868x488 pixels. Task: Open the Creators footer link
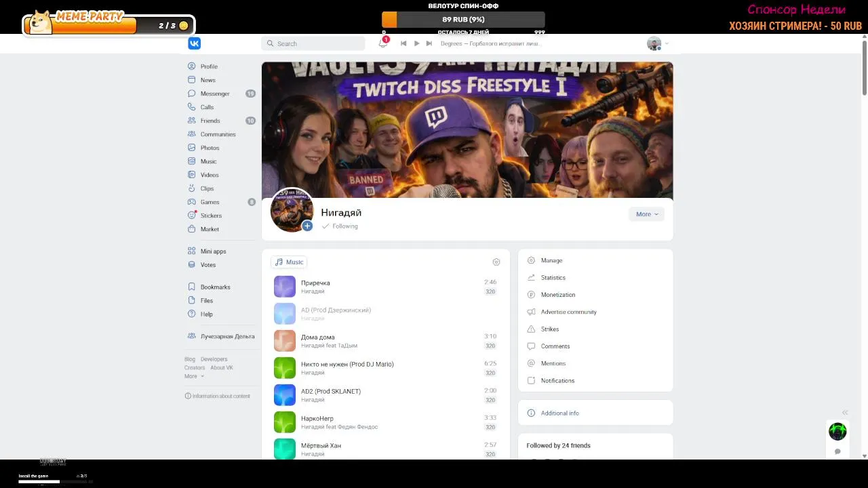[195, 367]
